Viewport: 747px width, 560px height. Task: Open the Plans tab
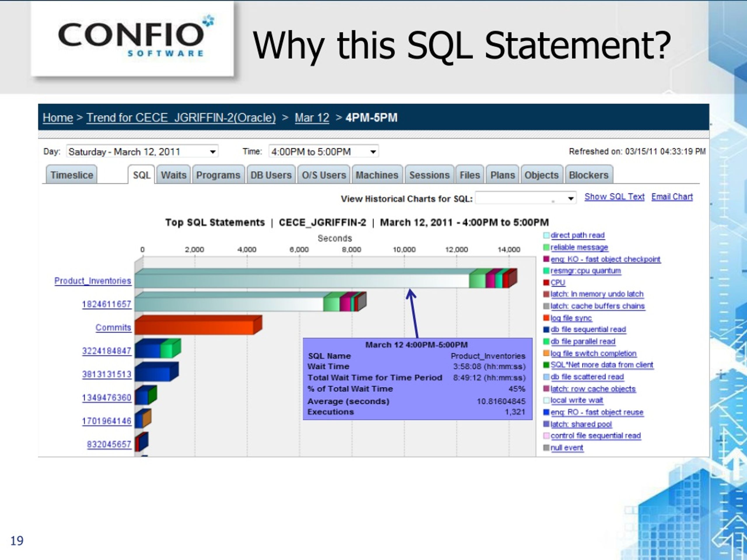click(x=502, y=175)
